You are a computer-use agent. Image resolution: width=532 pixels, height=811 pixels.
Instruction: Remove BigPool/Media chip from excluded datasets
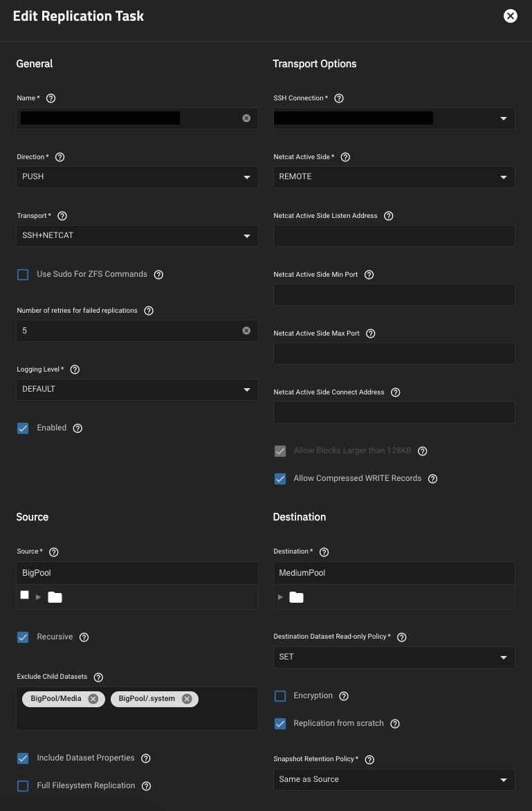[x=93, y=699]
